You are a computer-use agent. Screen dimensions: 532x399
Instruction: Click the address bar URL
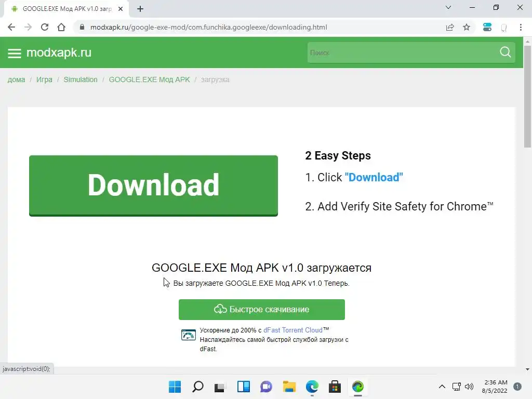209,27
